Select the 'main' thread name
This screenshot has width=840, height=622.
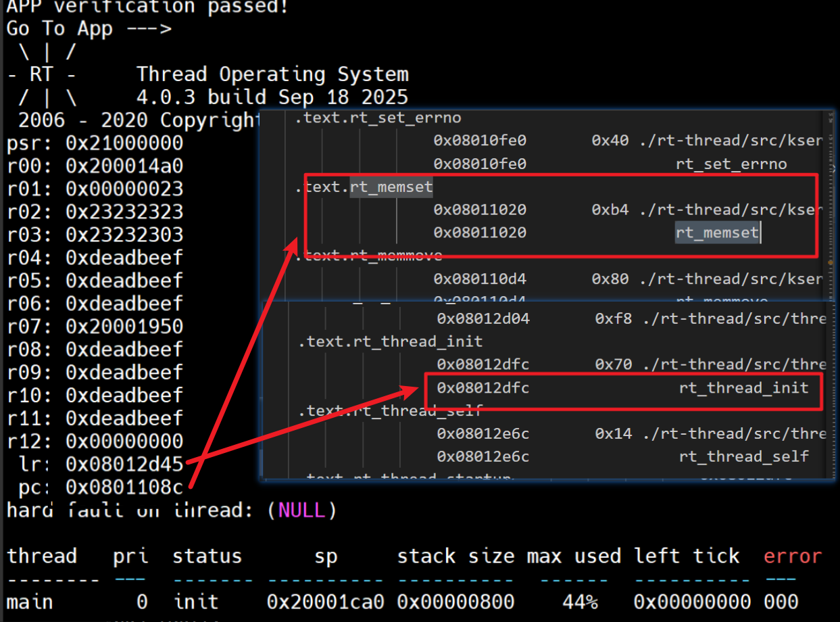tap(30, 602)
